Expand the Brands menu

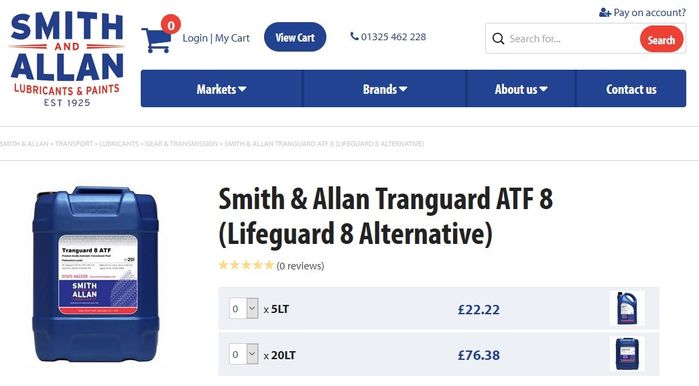pos(385,89)
